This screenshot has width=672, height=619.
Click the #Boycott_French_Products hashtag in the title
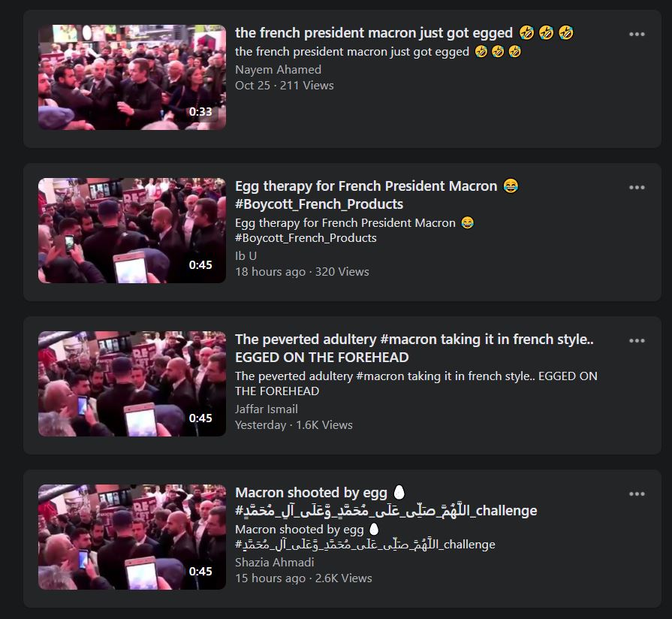click(319, 204)
